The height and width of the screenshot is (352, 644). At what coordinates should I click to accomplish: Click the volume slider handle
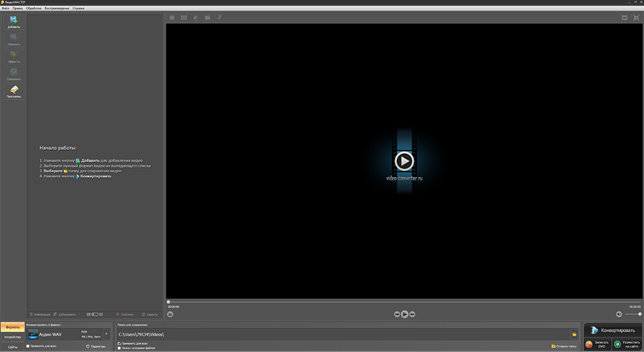(x=640, y=314)
